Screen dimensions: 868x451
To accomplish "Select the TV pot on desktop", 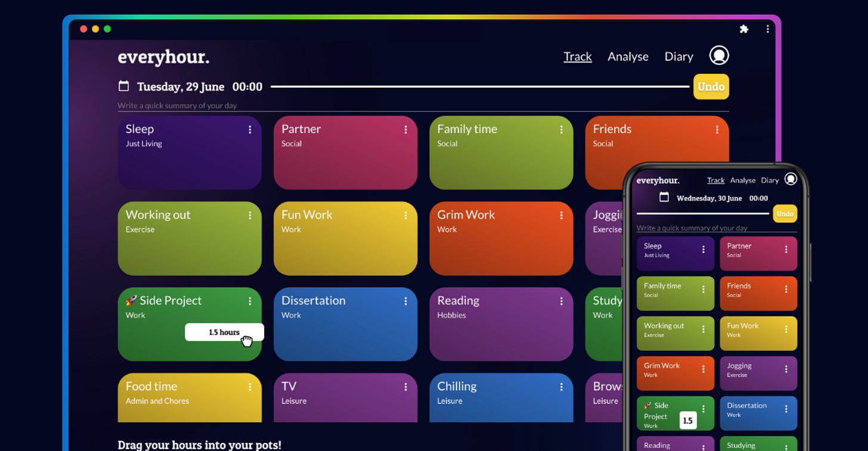I will coord(345,398).
